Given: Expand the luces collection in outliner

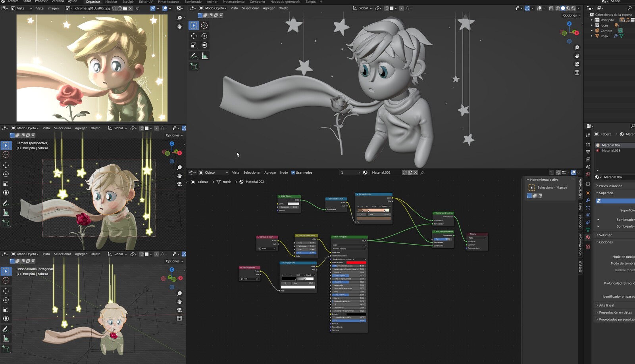Looking at the screenshot, I should 592,25.
